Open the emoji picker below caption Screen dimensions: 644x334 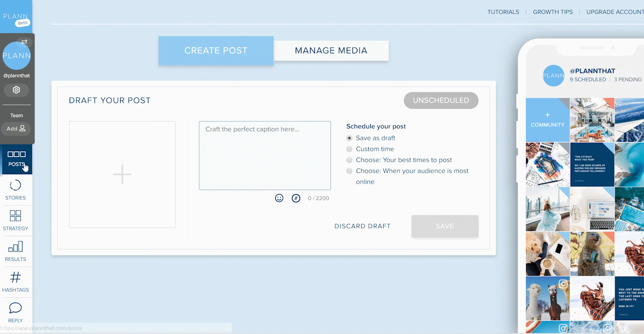[279, 198]
